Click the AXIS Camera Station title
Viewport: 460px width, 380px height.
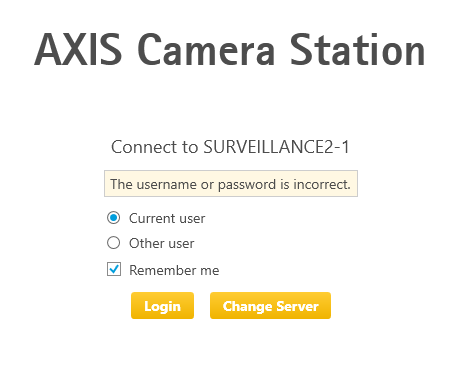coord(230,50)
